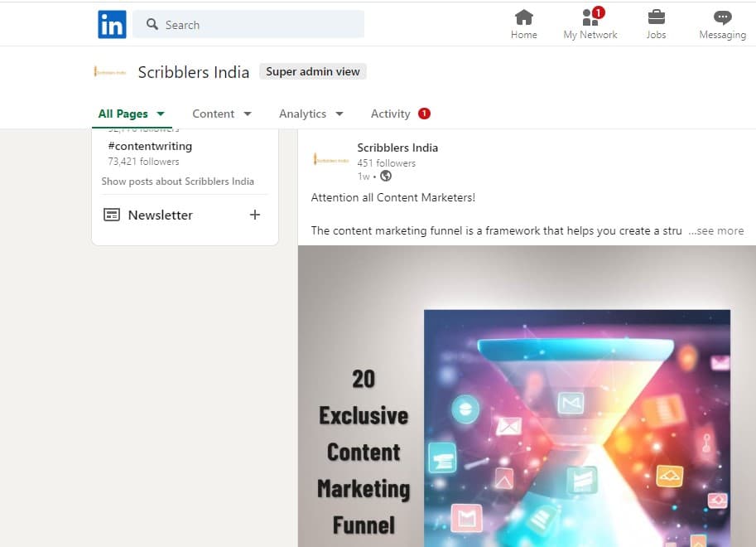Click the 73,421 followers text

(x=143, y=162)
